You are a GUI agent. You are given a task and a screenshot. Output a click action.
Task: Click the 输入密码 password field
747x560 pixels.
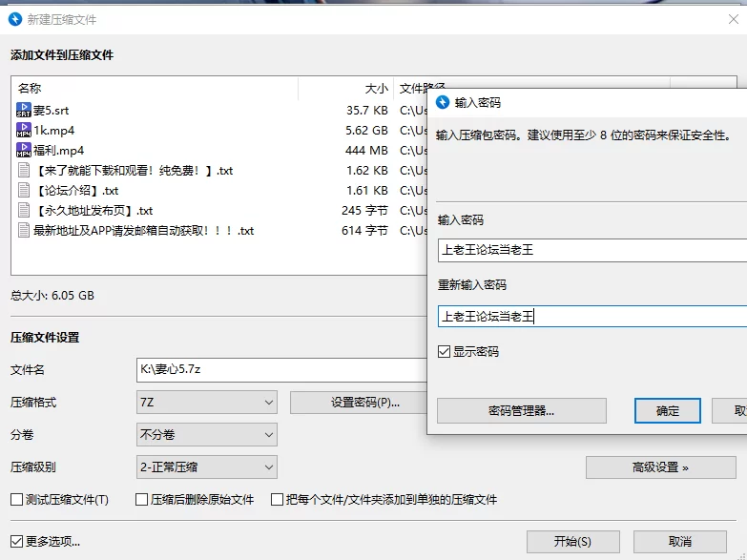592,250
